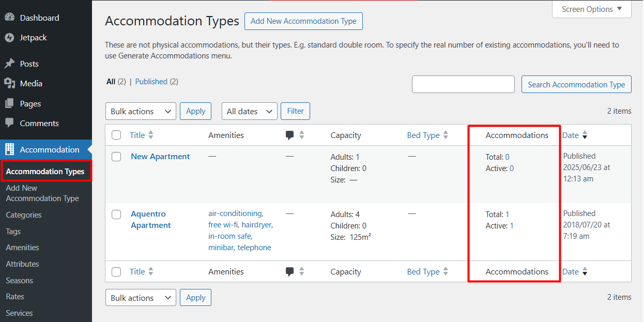
Task: Click sort arrows next to header Bed Type
Action: point(446,135)
